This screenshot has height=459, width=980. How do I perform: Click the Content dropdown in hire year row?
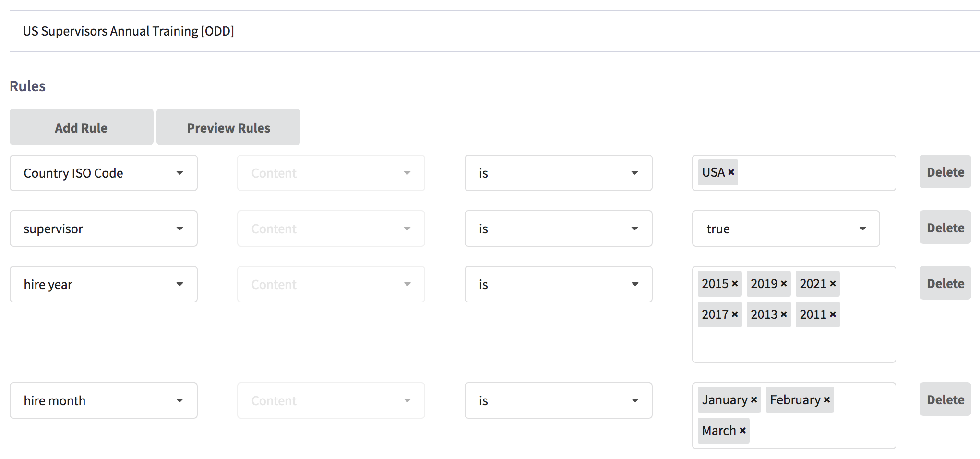tap(331, 284)
